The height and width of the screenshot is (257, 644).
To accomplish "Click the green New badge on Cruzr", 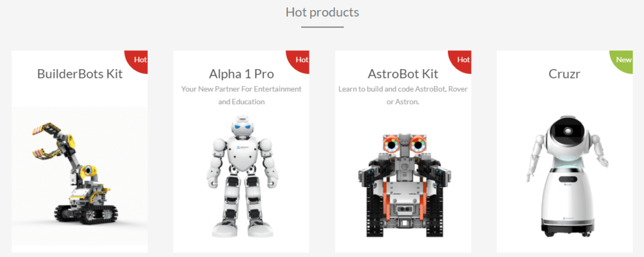I will tap(624, 60).
